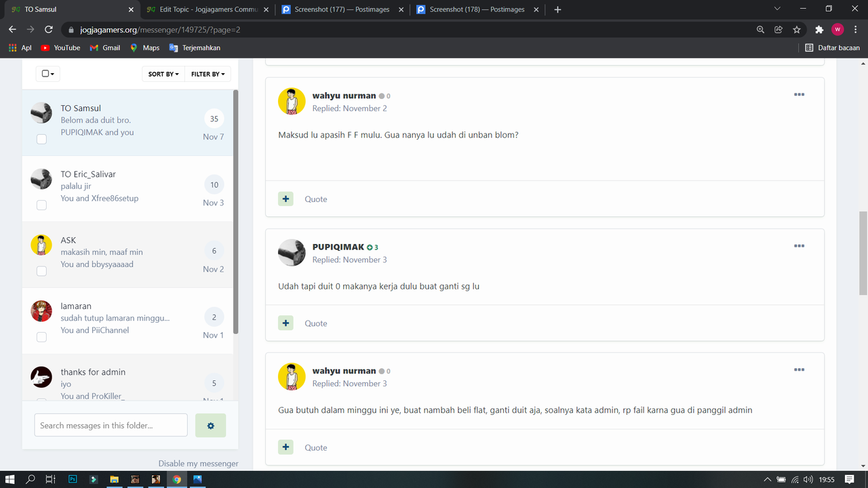The width and height of the screenshot is (868, 488).
Task: Click the thanks for admin avatar
Action: pos(41,377)
